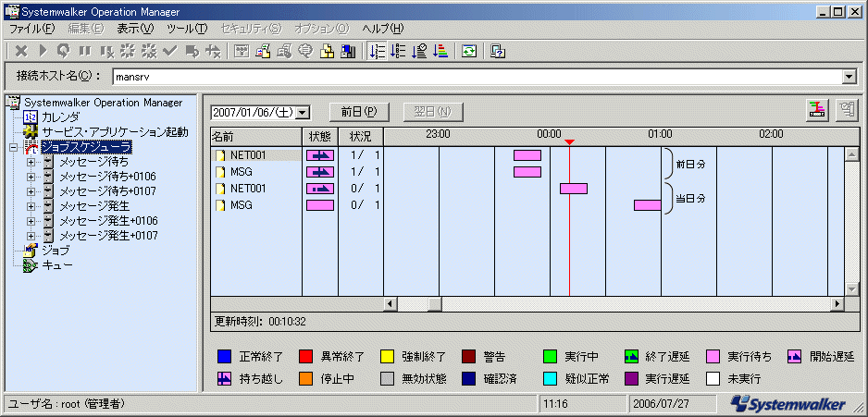This screenshot has width=868, height=417.
Task: Click the 状況 column header
Action: [x=360, y=136]
